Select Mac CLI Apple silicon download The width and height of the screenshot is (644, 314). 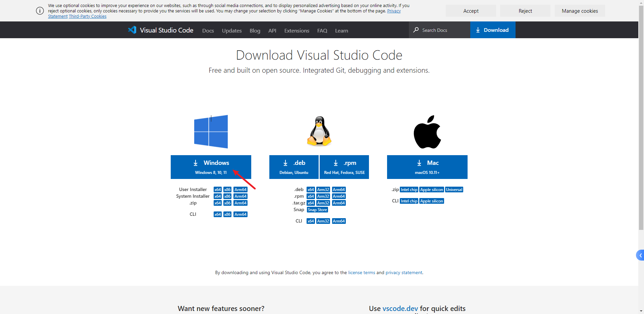(x=432, y=201)
